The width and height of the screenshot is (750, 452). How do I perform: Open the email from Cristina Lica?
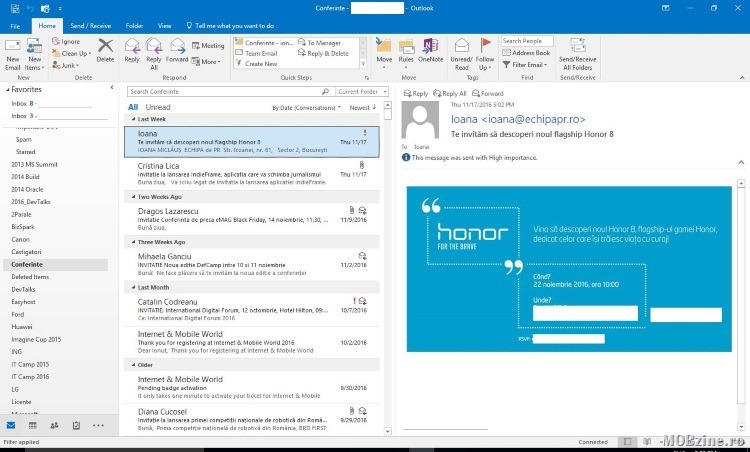click(x=252, y=174)
